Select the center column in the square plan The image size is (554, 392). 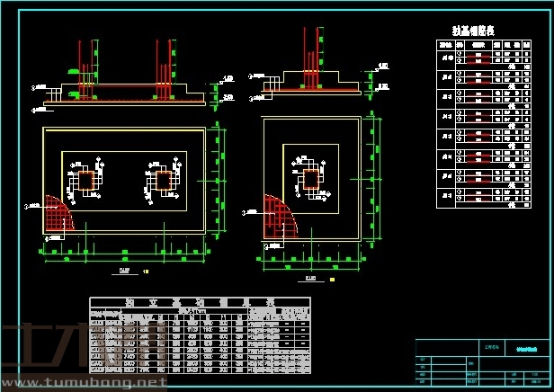[x=310, y=180]
